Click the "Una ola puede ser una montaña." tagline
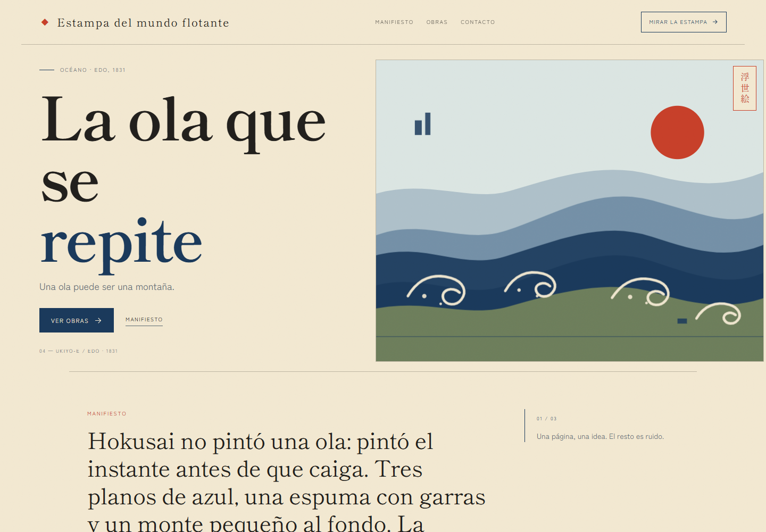This screenshot has height=532, width=766. click(107, 287)
